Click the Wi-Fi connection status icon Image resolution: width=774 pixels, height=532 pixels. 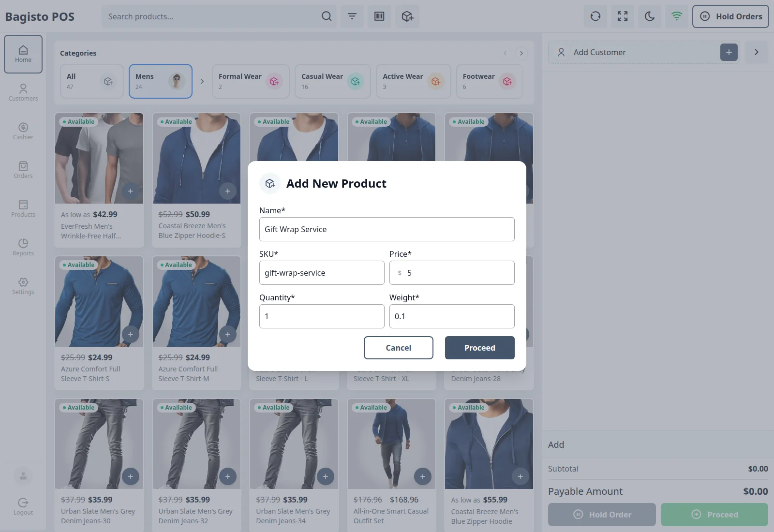(677, 16)
